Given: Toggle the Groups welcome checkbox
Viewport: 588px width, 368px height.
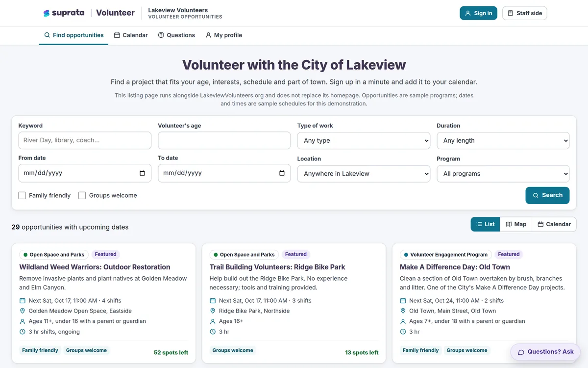Looking at the screenshot, I should (x=82, y=195).
